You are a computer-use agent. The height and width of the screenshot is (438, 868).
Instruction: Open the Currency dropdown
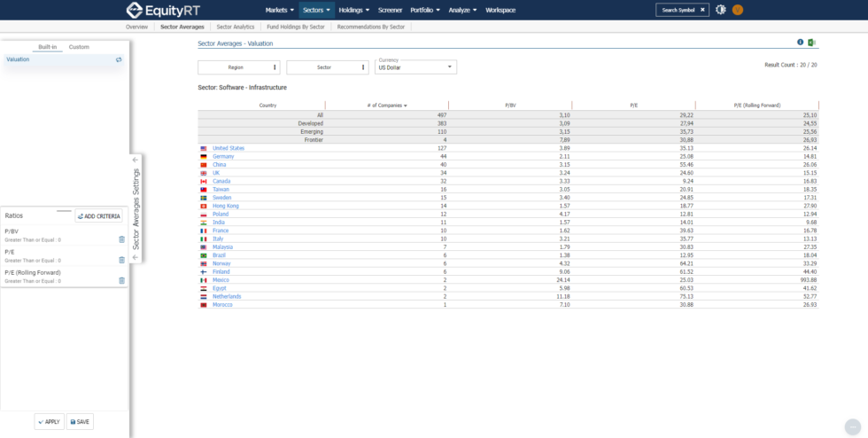pyautogui.click(x=415, y=66)
